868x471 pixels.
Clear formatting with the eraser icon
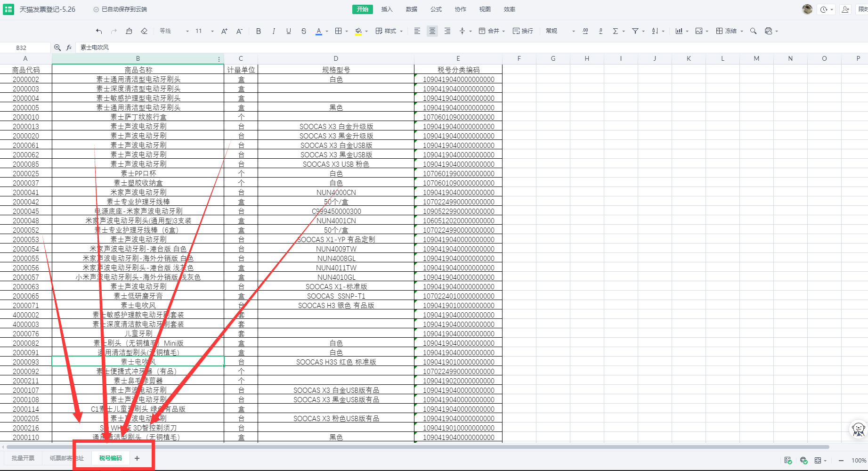click(144, 31)
